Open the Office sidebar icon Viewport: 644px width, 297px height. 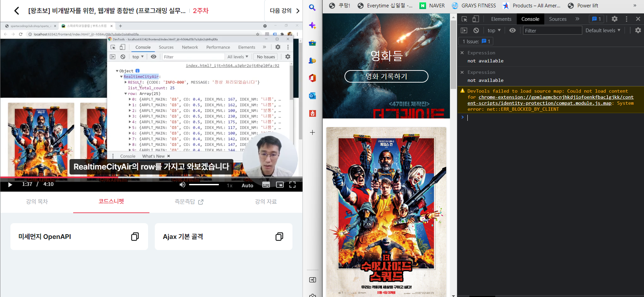(x=312, y=78)
